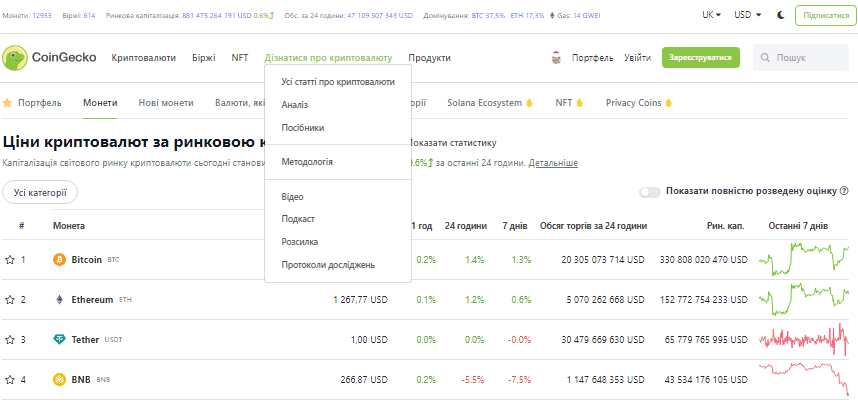The width and height of the screenshot is (858, 402).
Task: Open Продукти navigation menu
Action: click(x=430, y=57)
